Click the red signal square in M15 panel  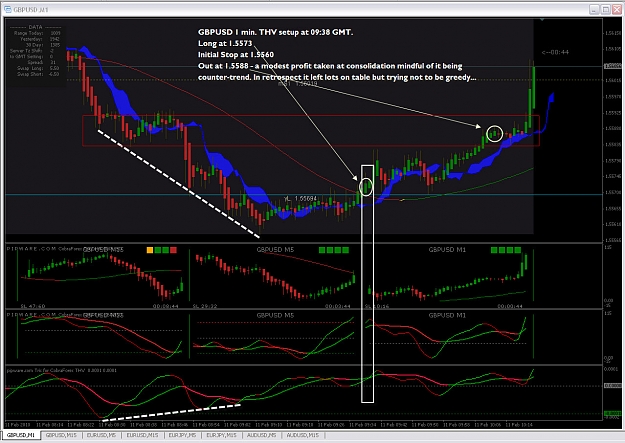(173, 250)
